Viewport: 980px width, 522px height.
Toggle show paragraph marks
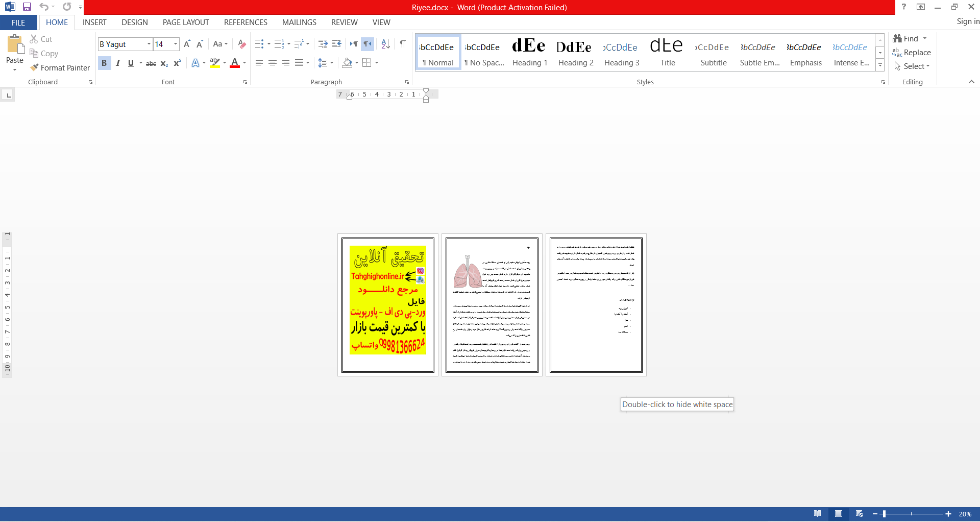coord(403,44)
